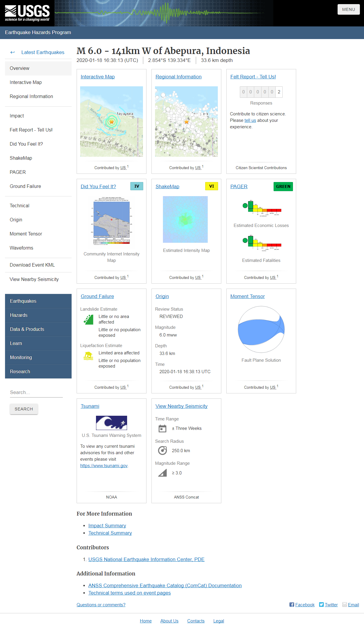The width and height of the screenshot is (364, 633).
Task: Click the USGS logo in header
Action: [27, 13]
